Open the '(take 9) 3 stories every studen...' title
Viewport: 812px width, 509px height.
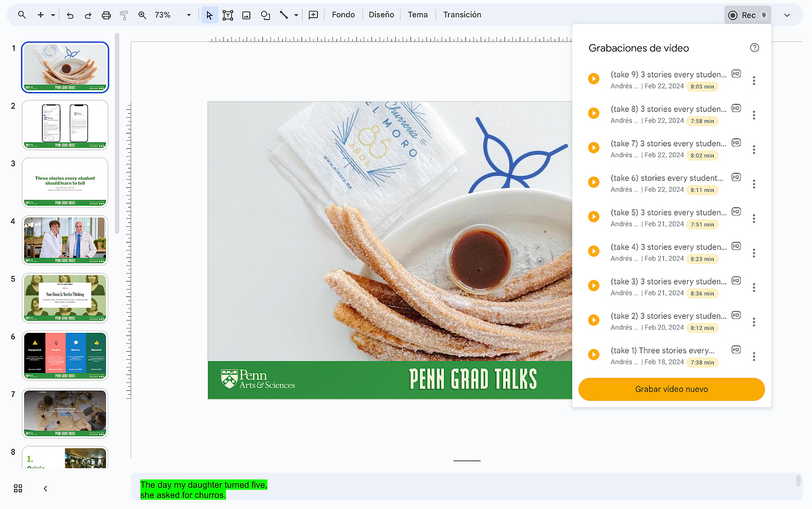click(668, 75)
